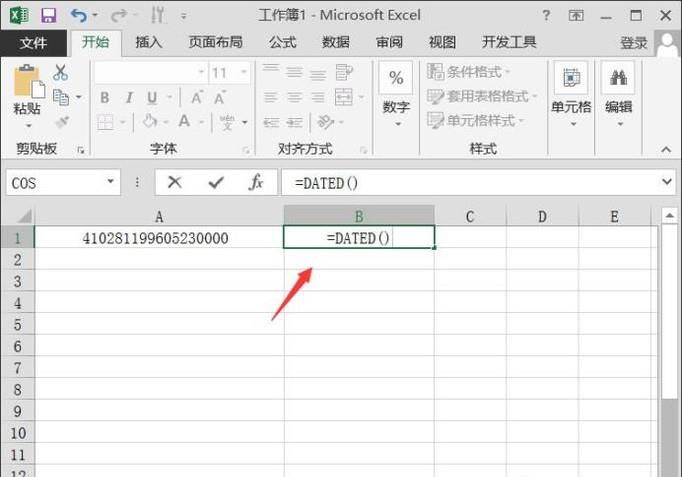
Task: Switch to the 开发工具 tab
Action: (x=509, y=42)
